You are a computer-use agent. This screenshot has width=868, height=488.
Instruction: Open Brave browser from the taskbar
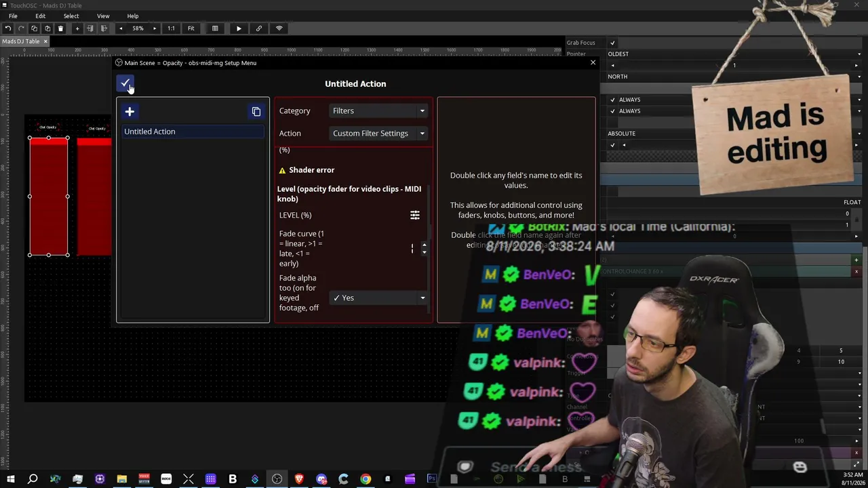pyautogui.click(x=299, y=479)
